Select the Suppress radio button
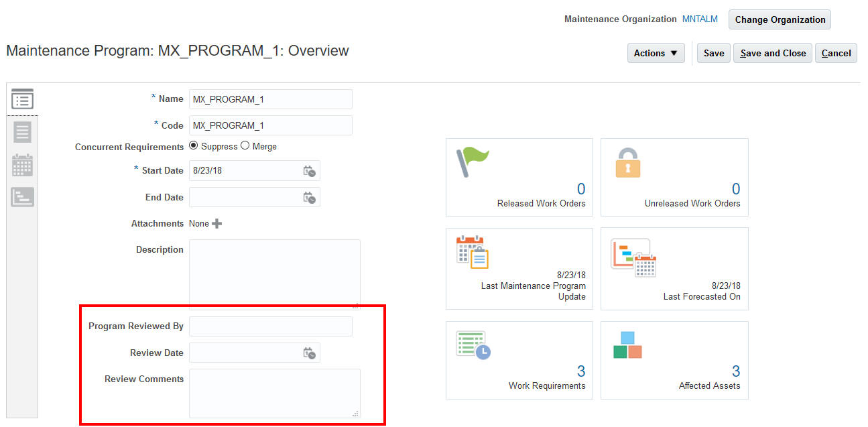 194,145
